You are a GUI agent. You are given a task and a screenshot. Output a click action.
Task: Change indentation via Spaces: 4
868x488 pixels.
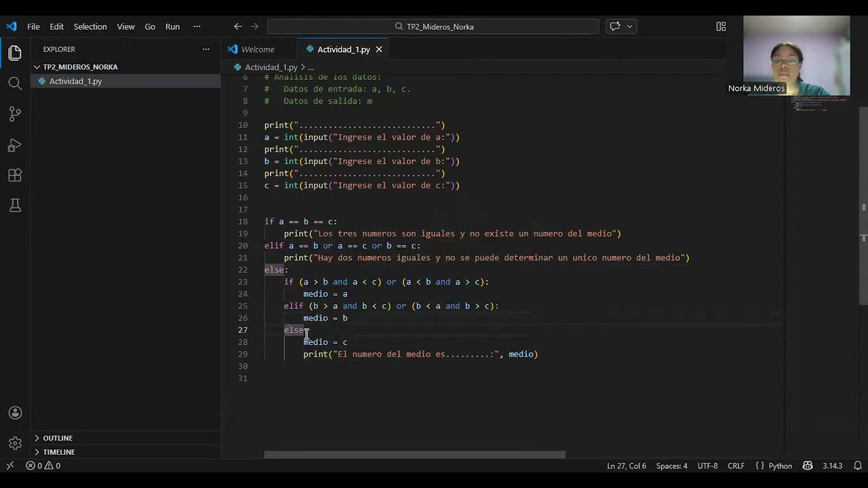(x=671, y=466)
